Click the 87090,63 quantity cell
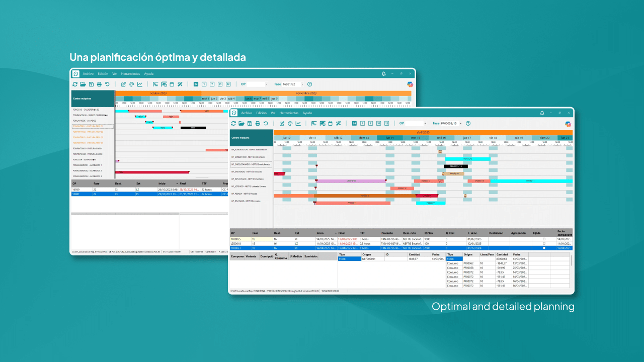The height and width of the screenshot is (362, 644). 503,259
